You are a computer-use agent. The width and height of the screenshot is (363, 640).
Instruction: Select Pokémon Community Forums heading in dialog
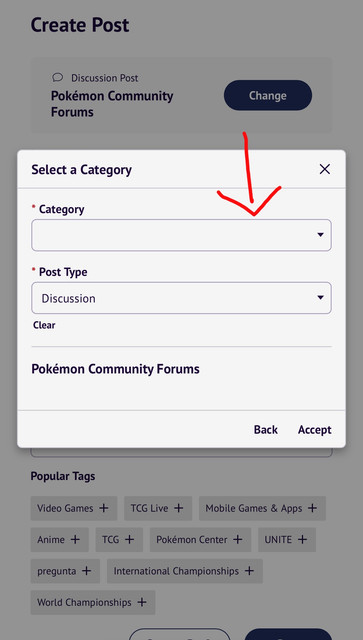pyautogui.click(x=116, y=369)
